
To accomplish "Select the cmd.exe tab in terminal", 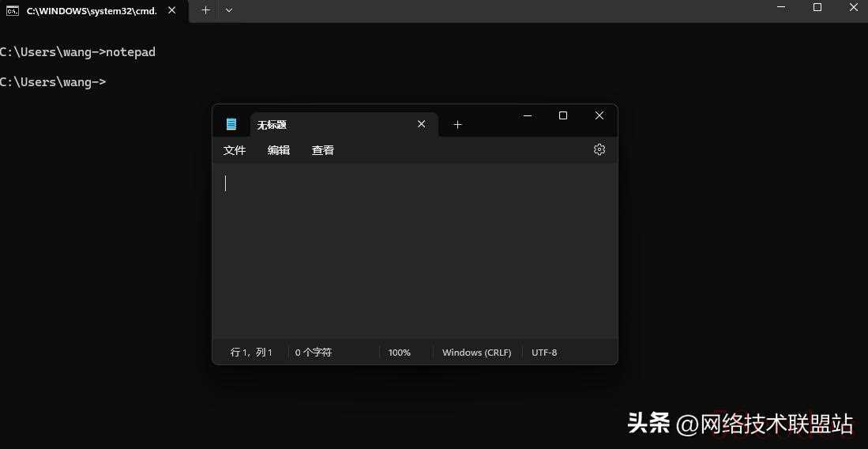I will point(87,11).
